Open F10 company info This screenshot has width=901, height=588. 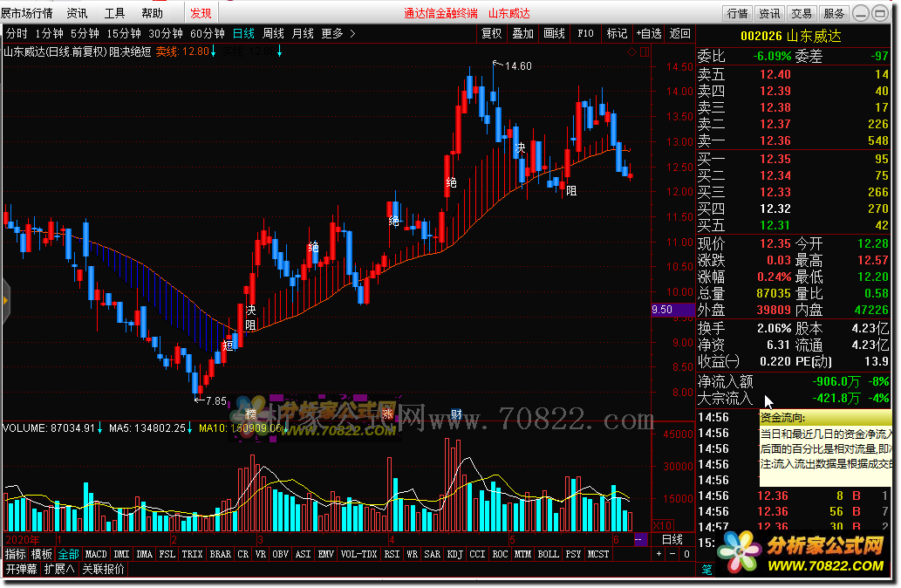(x=585, y=34)
